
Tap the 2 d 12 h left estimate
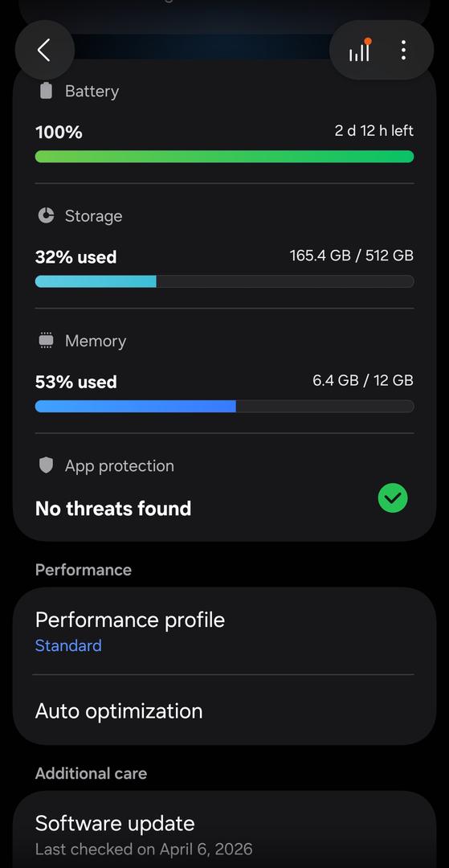[x=374, y=131]
